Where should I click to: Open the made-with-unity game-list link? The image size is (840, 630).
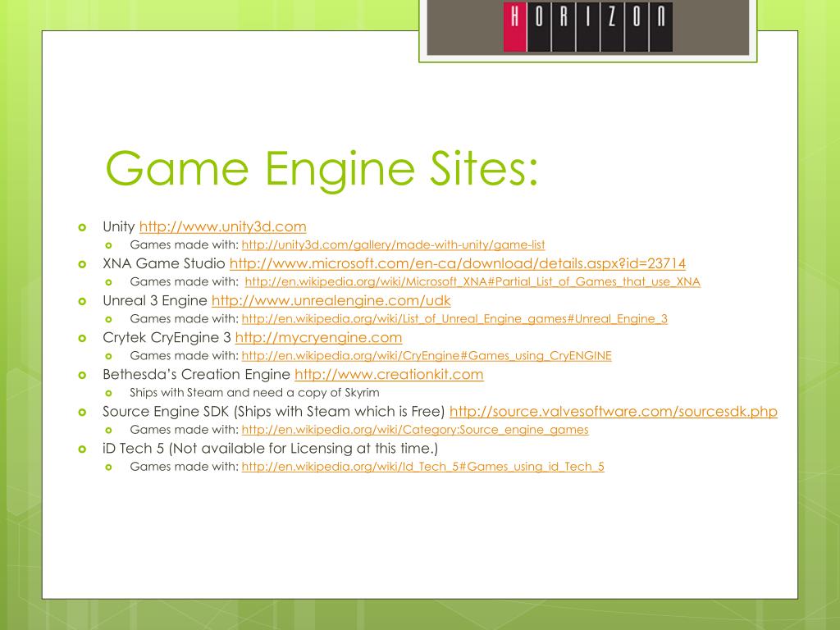coord(393,244)
